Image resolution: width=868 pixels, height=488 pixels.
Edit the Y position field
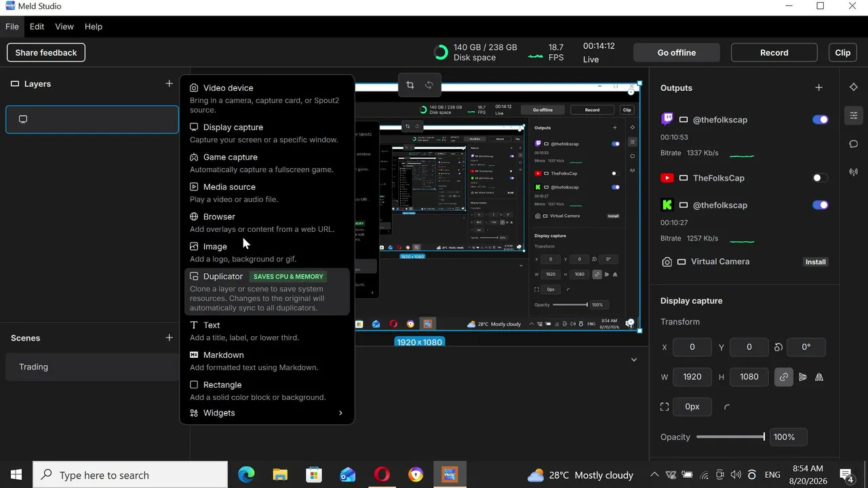pyautogui.click(x=749, y=347)
